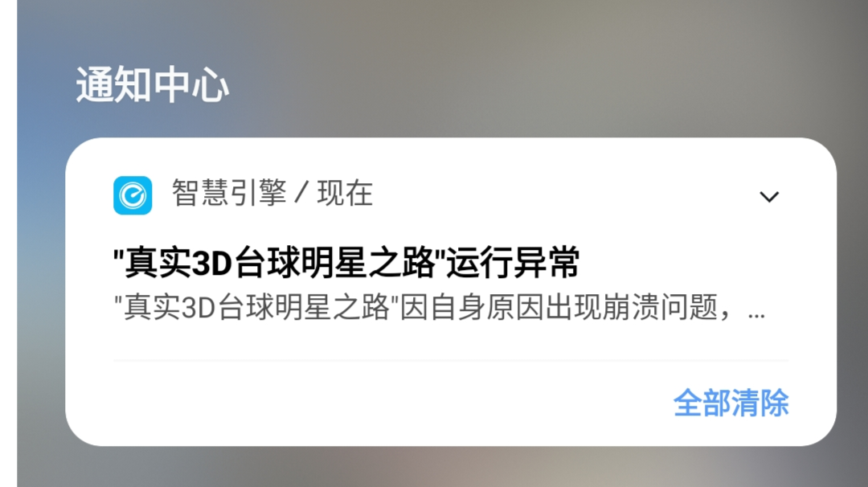Tap "真实3D台球明星之路" in the gray body text

(256, 307)
